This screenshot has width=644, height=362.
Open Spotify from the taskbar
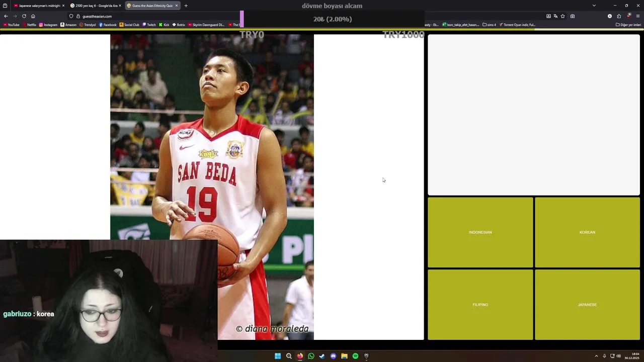click(355, 356)
